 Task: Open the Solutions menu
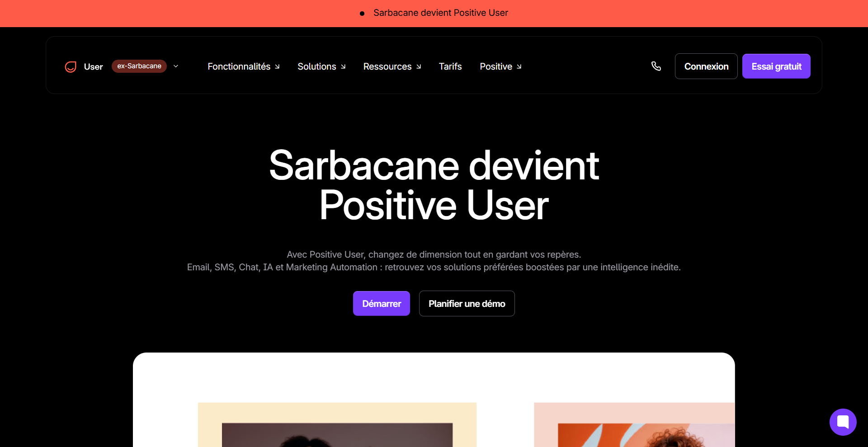coord(321,66)
